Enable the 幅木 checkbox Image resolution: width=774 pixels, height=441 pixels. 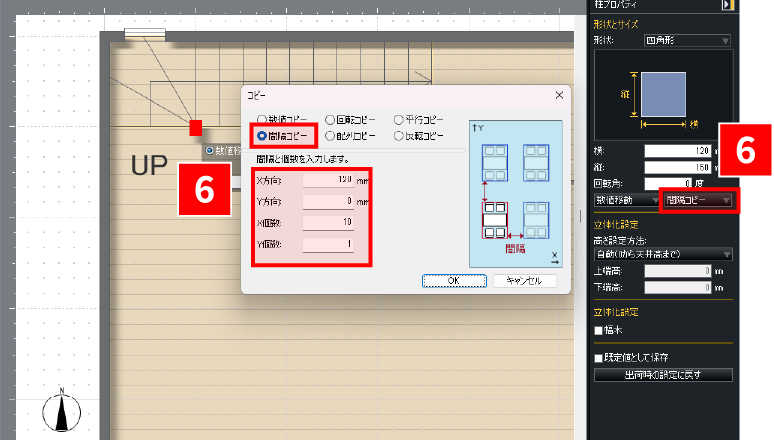coord(599,330)
